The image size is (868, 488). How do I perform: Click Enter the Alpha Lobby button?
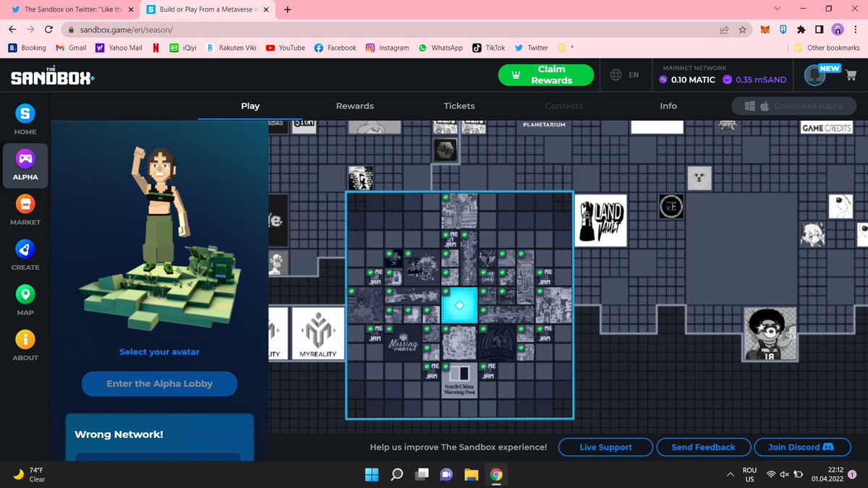click(159, 384)
